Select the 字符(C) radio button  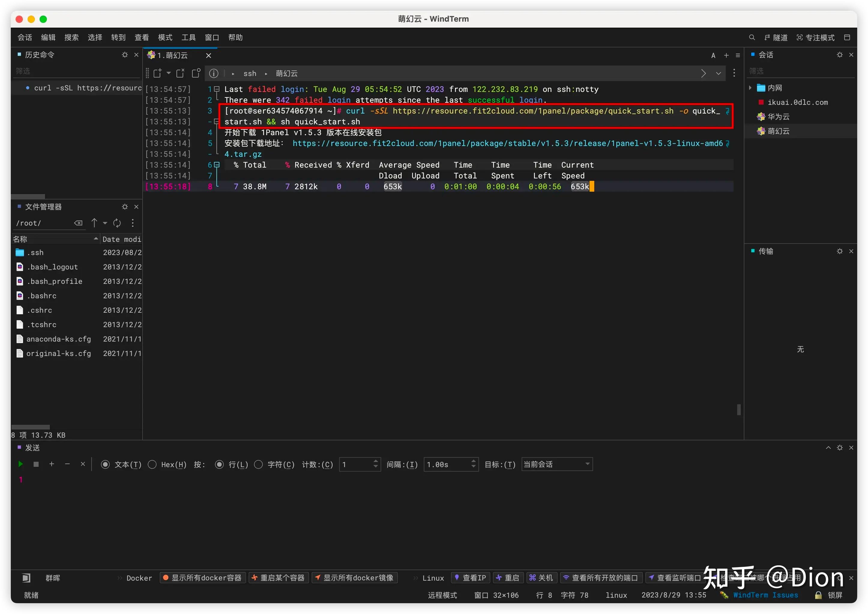[259, 465]
